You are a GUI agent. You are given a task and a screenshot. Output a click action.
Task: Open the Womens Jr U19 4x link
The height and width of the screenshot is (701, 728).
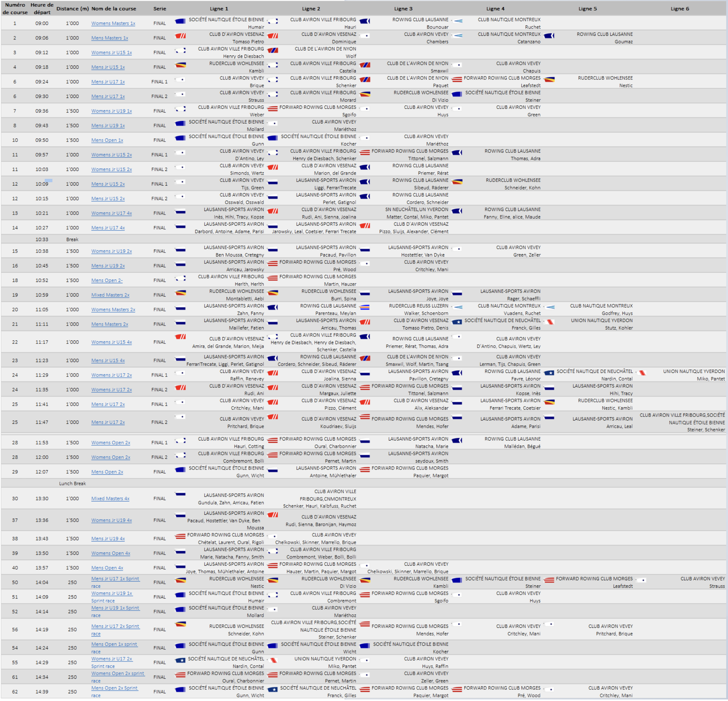(111, 520)
